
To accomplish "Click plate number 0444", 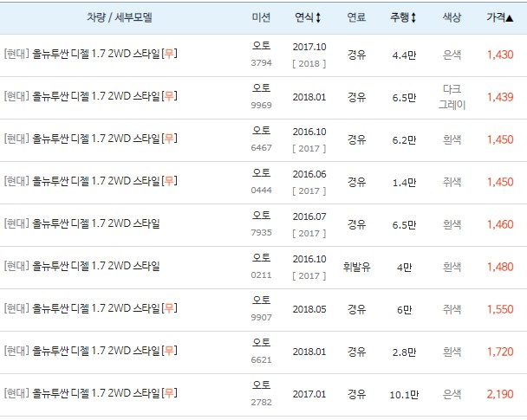I will (261, 191).
